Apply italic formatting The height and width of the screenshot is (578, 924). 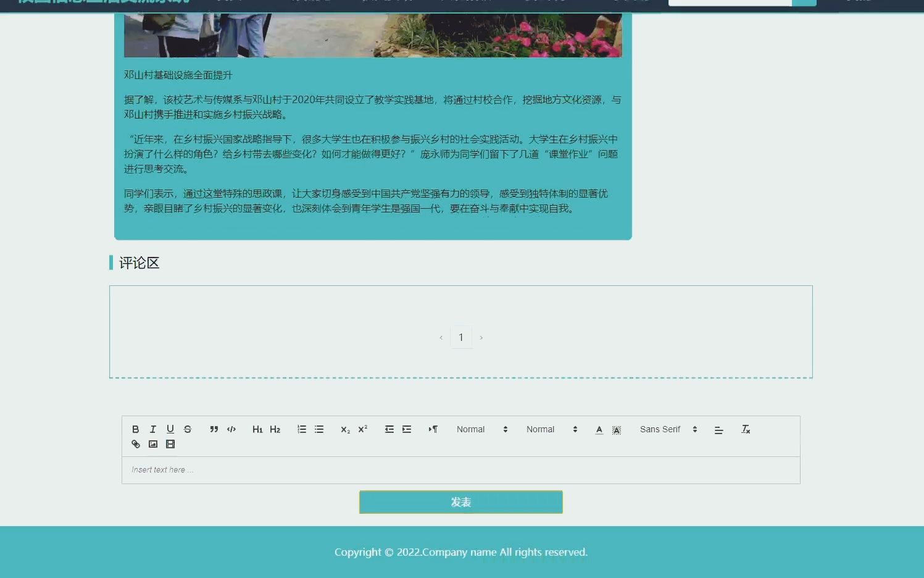tap(152, 429)
